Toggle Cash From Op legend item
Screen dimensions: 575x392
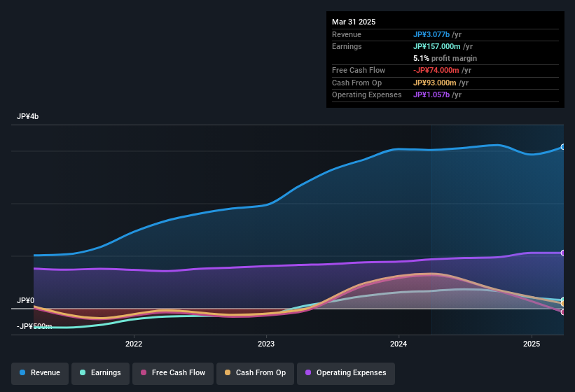click(x=255, y=373)
